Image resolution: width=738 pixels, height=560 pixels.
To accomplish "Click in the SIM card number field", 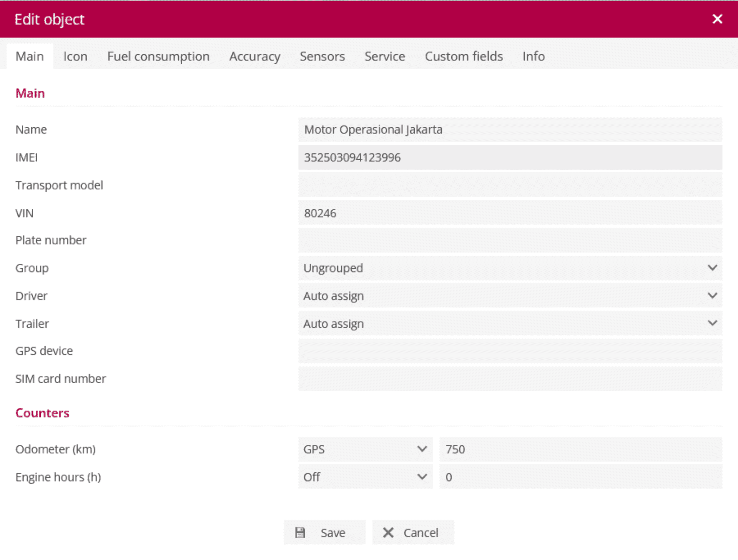I will (x=510, y=379).
